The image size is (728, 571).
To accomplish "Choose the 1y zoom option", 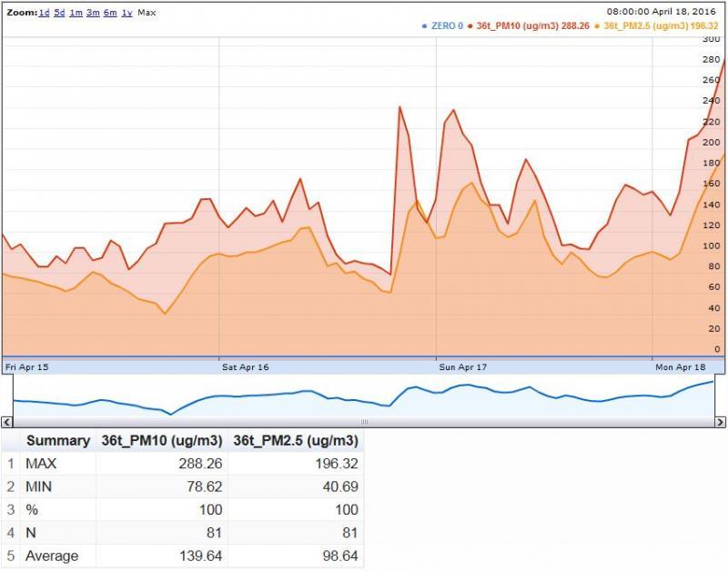I will click(x=126, y=14).
